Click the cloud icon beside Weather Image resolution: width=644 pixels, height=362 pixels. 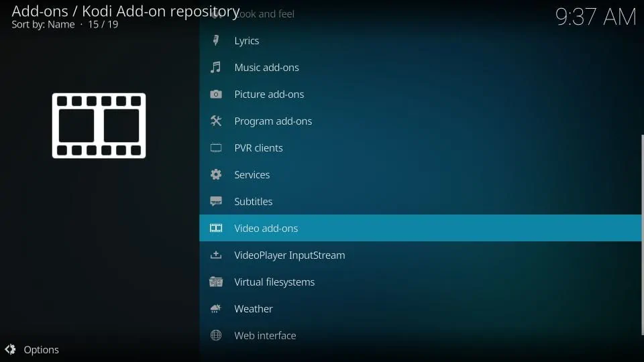click(215, 308)
